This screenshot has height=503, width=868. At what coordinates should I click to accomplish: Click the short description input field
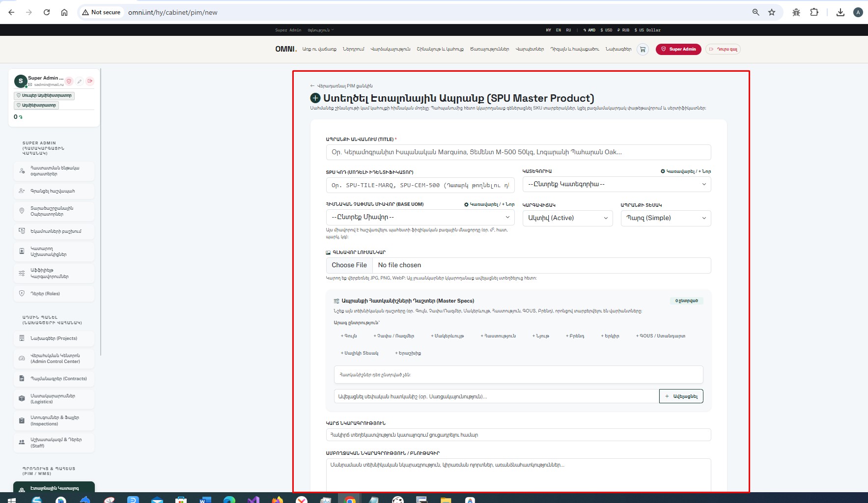click(x=518, y=435)
